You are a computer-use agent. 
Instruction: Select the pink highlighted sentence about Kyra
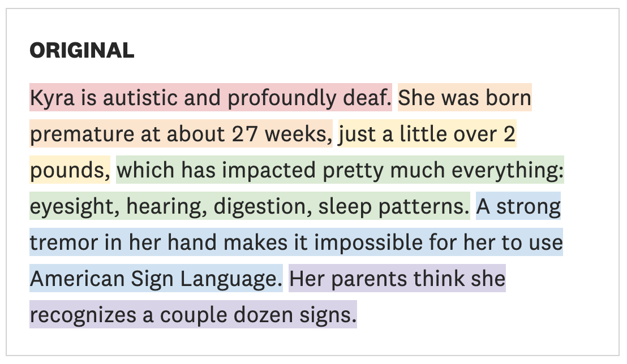click(x=211, y=97)
